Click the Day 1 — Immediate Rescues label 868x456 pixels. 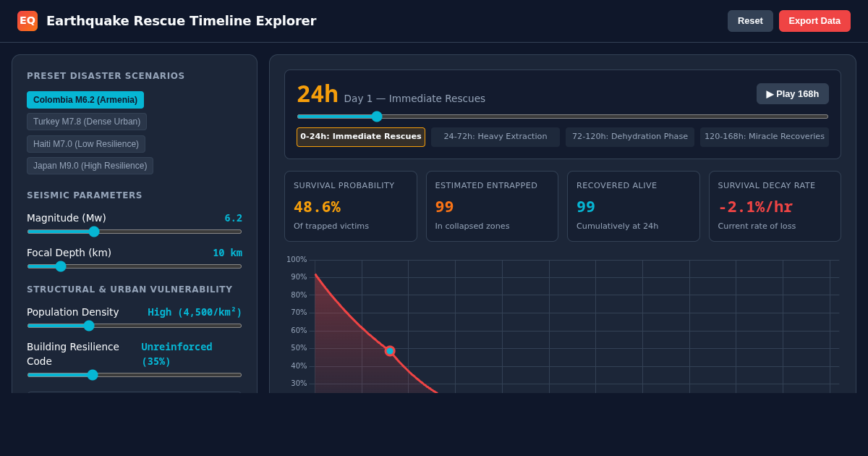pyautogui.click(x=414, y=98)
